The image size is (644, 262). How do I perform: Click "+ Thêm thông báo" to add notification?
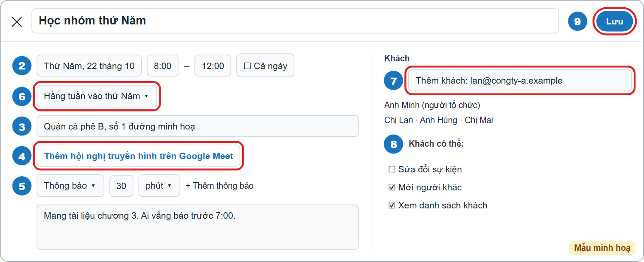tap(219, 186)
